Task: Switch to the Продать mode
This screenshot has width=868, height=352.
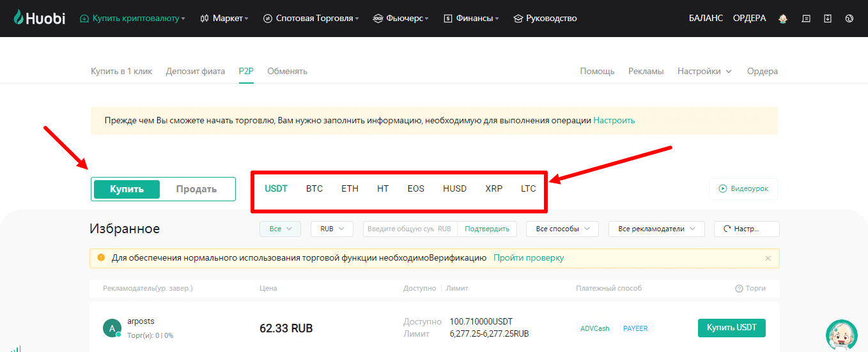Action: 196,189
